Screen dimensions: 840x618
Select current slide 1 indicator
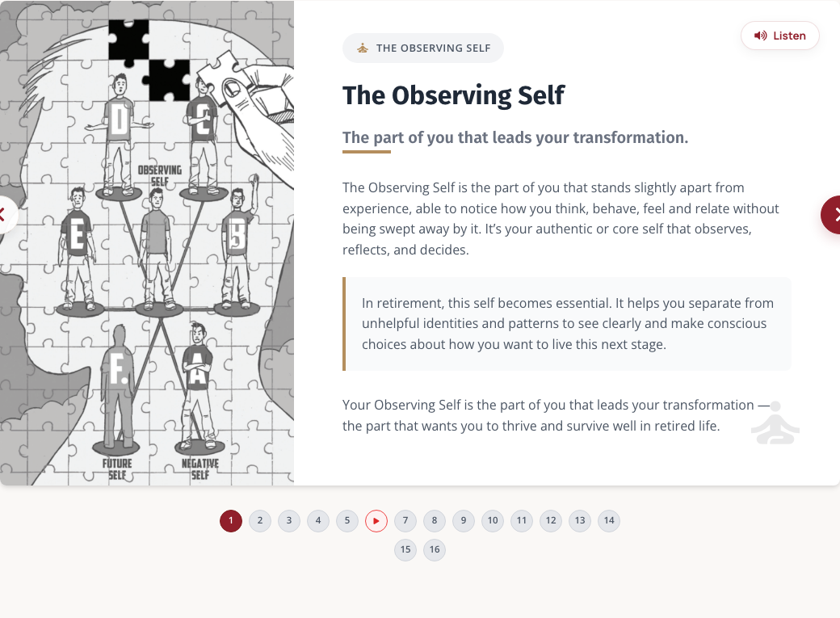tap(231, 520)
